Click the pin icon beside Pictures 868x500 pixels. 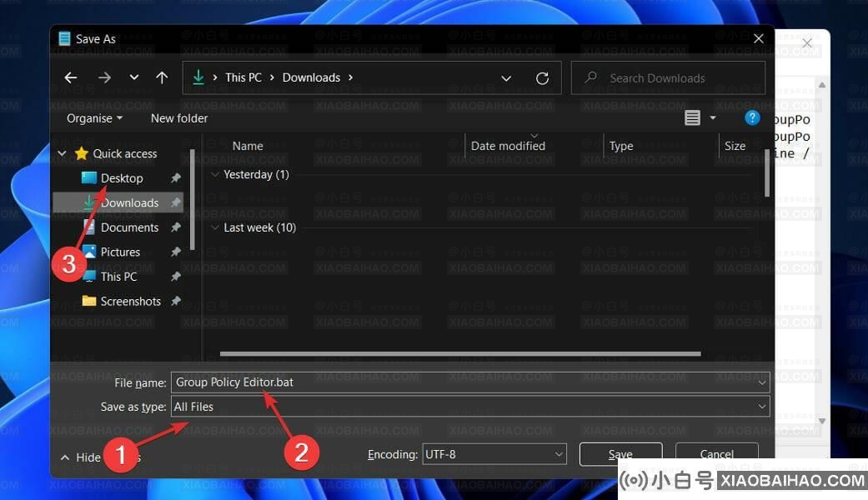pyautogui.click(x=175, y=252)
